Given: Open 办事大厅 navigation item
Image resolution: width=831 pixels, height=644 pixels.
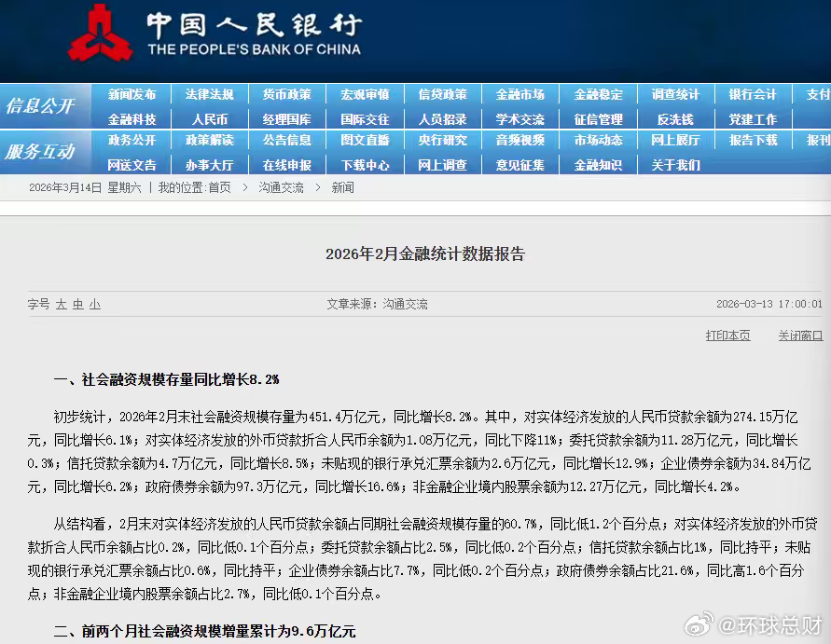Looking at the screenshot, I should pyautogui.click(x=209, y=165).
